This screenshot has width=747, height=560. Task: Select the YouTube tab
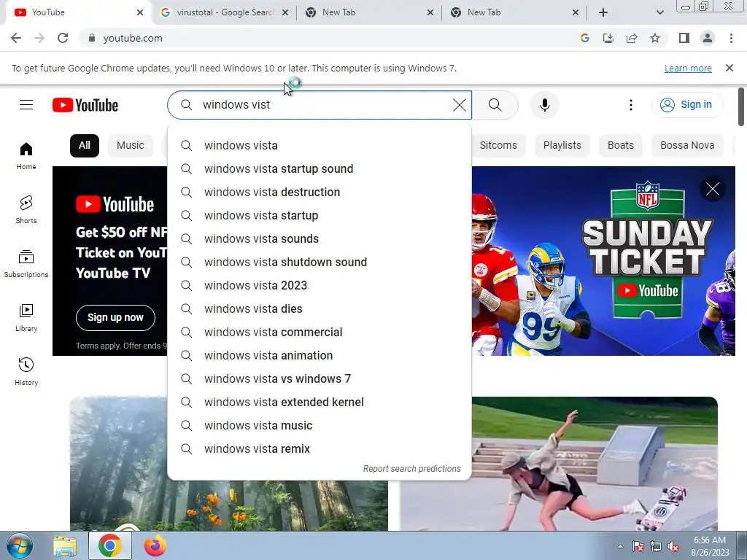79,12
